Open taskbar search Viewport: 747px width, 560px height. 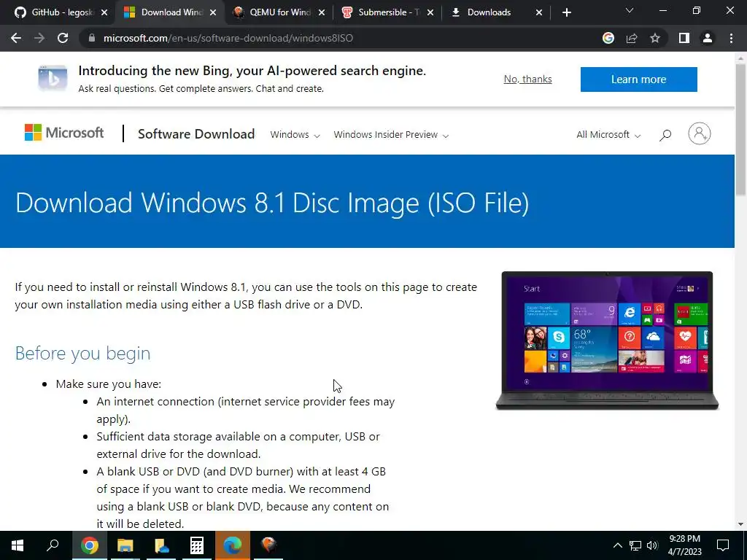click(53, 545)
